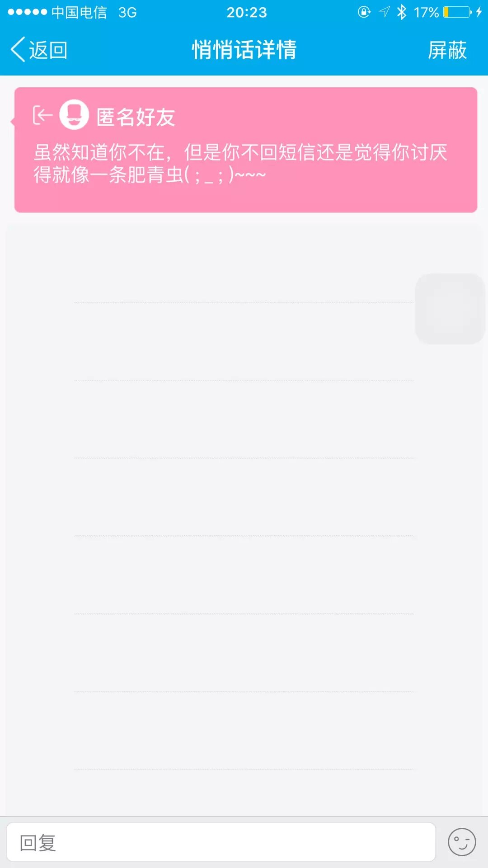This screenshot has width=488, height=868.
Task: Tap the pink whisper message text
Action: tap(240, 163)
